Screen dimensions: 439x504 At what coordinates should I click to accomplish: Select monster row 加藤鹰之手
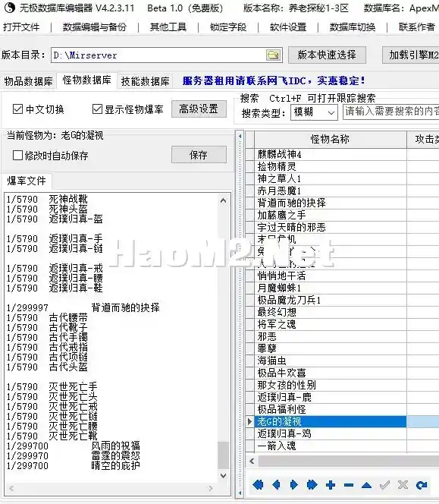point(331,215)
